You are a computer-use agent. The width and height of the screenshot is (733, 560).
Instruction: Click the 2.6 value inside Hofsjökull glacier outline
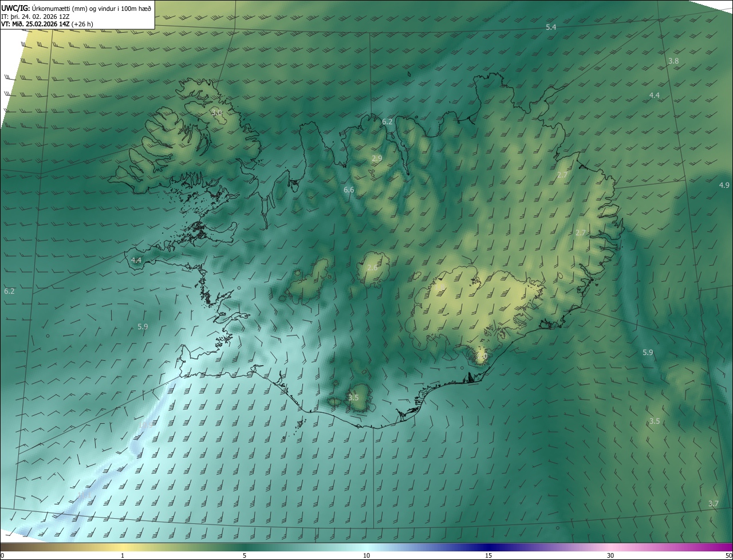[372, 267]
